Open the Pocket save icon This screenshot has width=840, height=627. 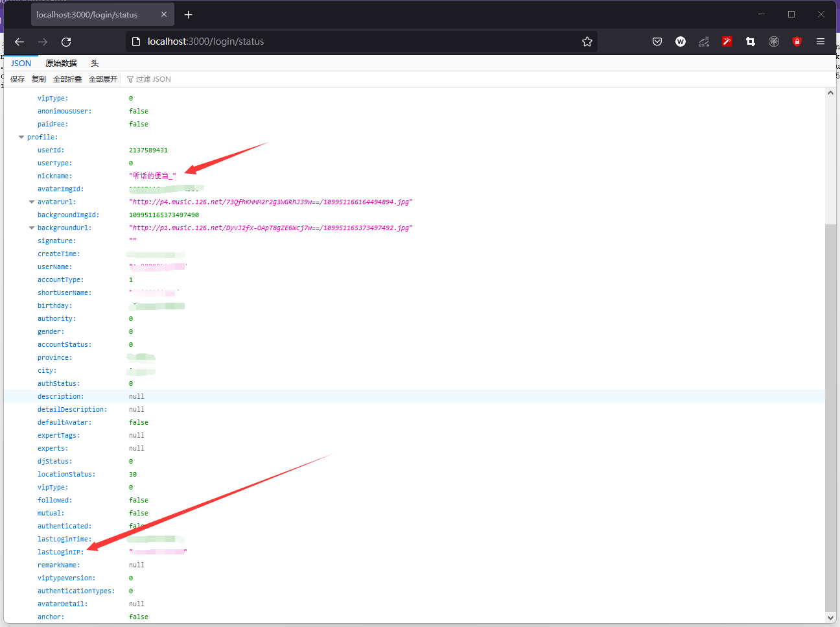click(x=657, y=41)
